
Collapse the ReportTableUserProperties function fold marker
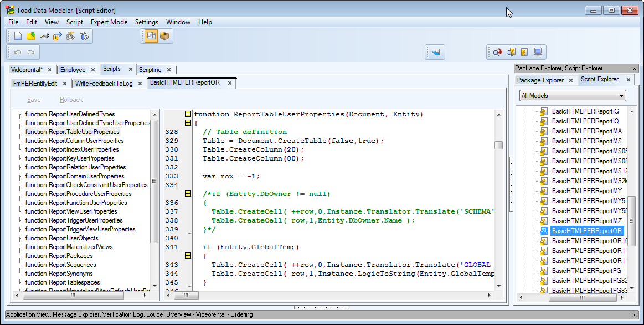(x=188, y=114)
